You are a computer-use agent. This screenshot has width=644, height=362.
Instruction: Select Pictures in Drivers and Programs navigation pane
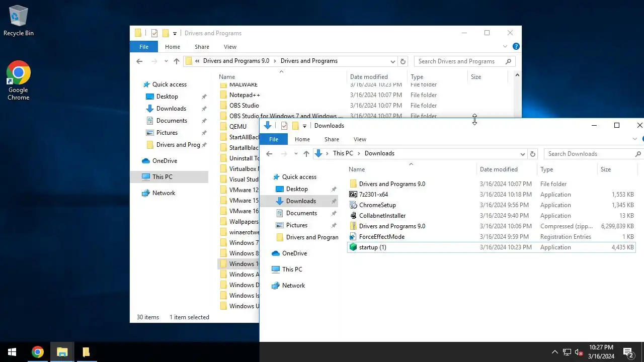(167, 133)
